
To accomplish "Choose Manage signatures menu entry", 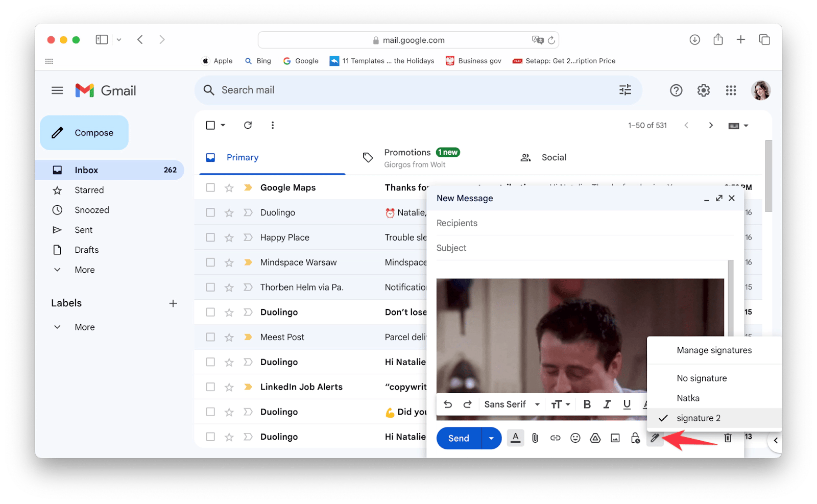I will tap(714, 350).
